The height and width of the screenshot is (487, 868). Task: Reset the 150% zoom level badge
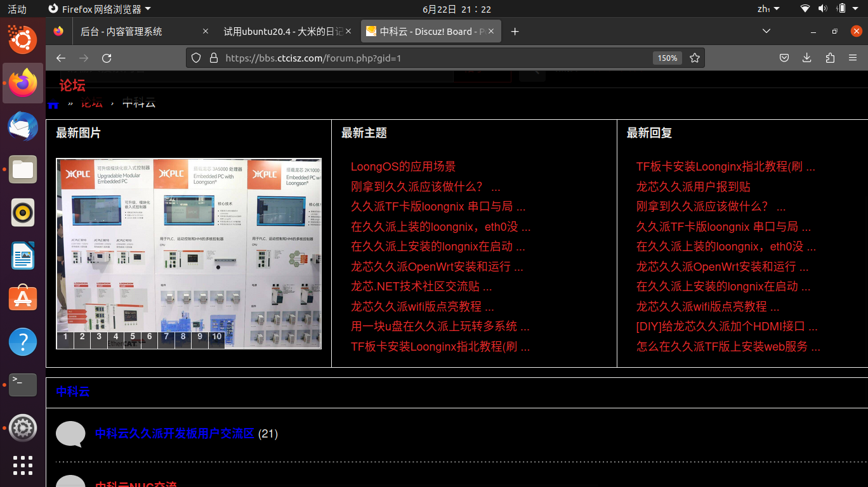pyautogui.click(x=667, y=58)
